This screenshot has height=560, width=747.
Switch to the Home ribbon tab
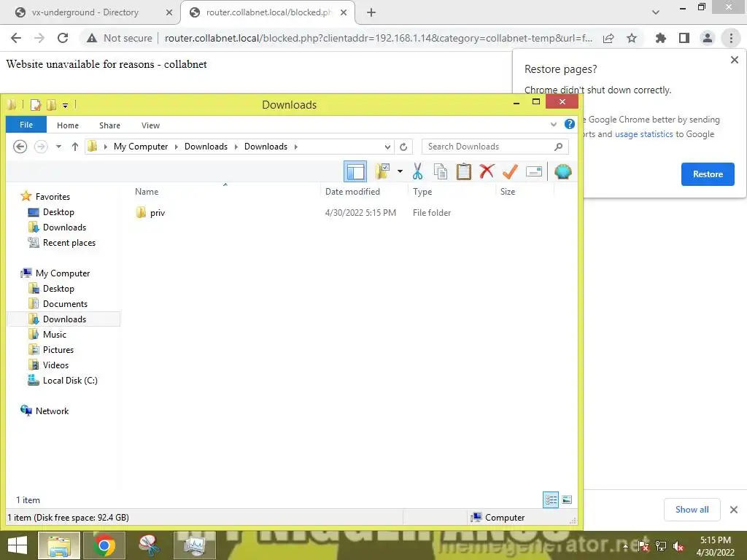(68, 125)
